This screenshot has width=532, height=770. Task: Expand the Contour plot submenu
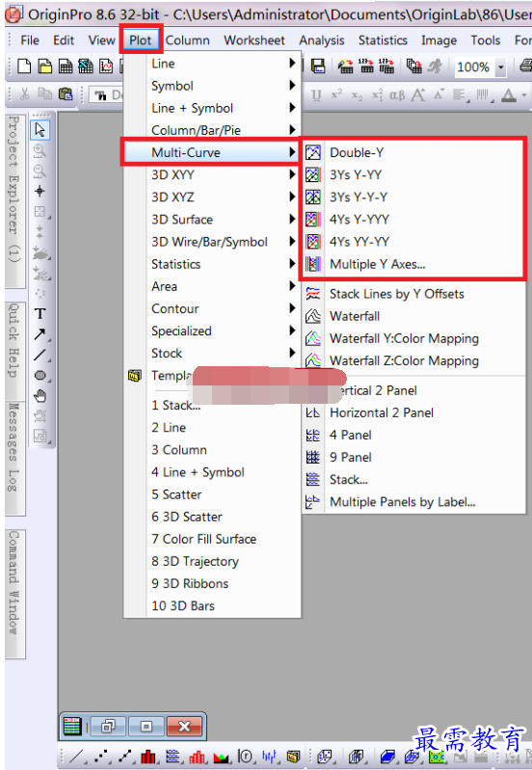tap(212, 308)
